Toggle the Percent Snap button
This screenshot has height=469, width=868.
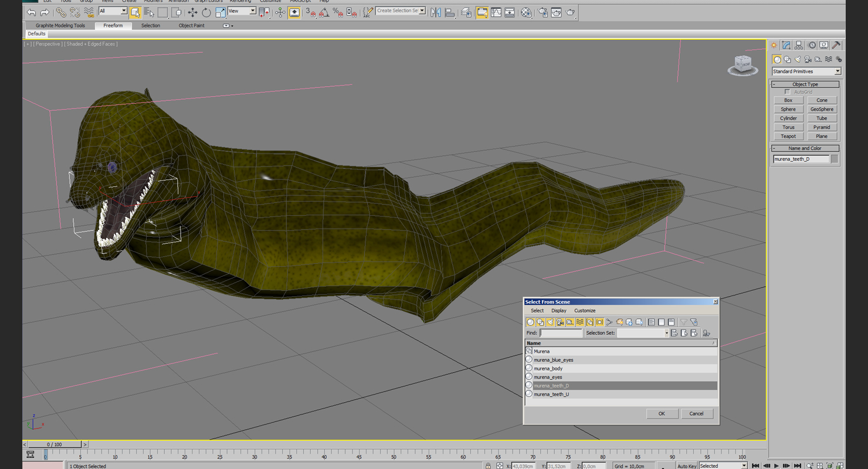click(x=338, y=12)
